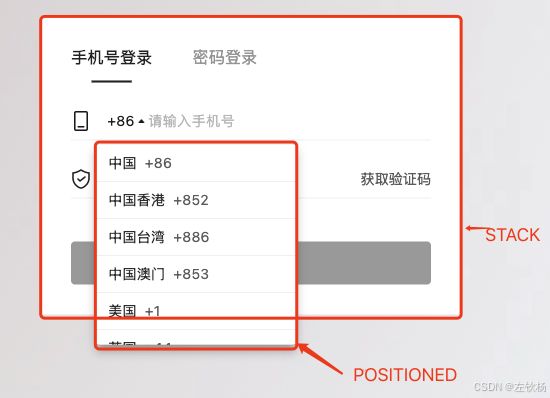Image resolution: width=550 pixels, height=398 pixels.
Task: Click the 获取验证码 link
Action: [395, 179]
